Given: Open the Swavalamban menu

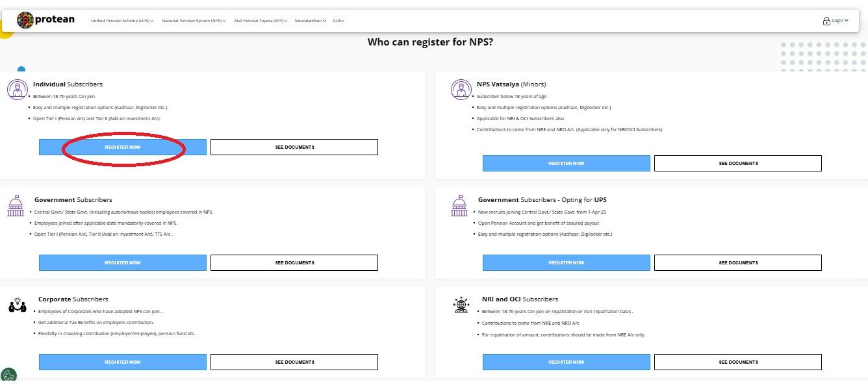Looking at the screenshot, I should point(310,21).
